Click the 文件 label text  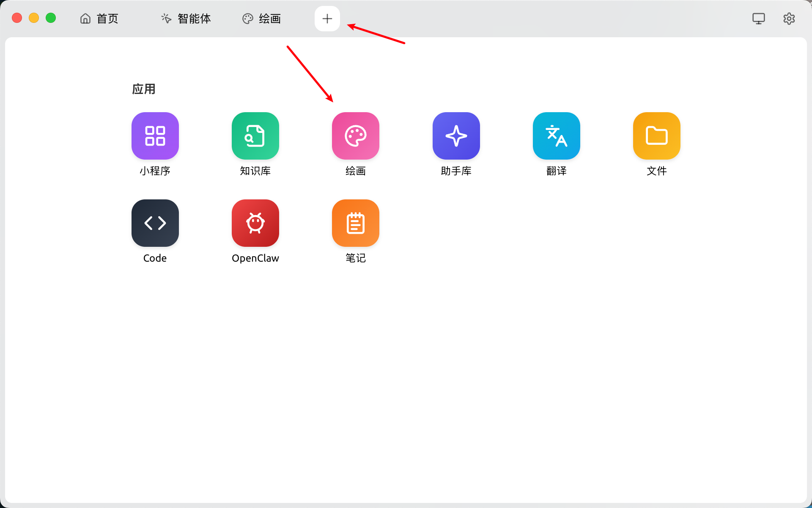[x=657, y=171]
